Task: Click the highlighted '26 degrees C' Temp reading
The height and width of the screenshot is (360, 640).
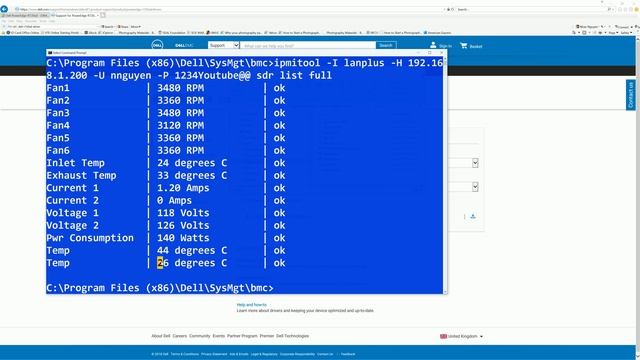Action: pyautogui.click(x=192, y=263)
